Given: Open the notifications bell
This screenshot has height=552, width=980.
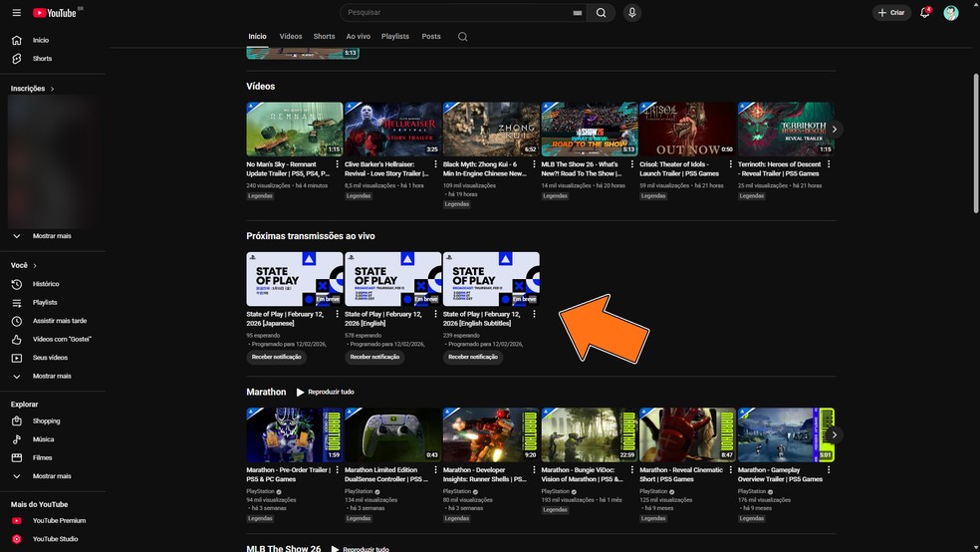Looking at the screenshot, I should point(924,13).
